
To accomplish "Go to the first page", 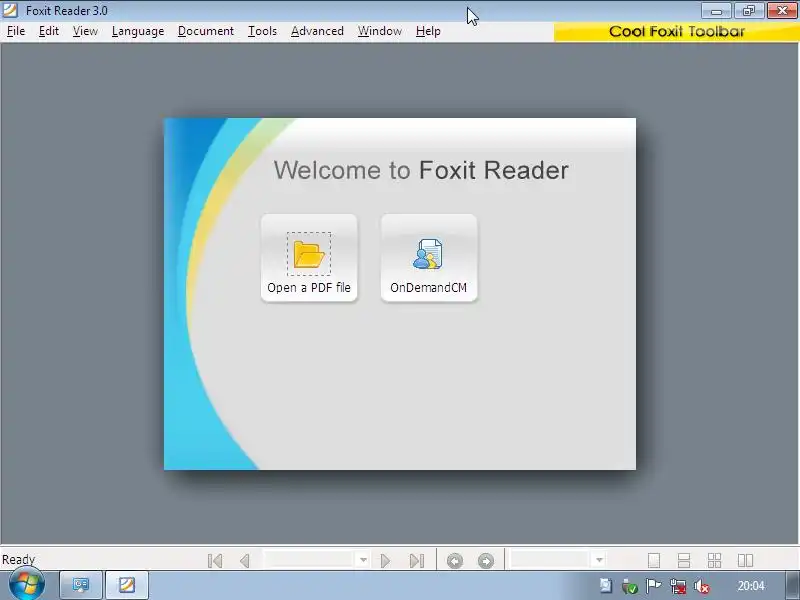I will tap(215, 561).
